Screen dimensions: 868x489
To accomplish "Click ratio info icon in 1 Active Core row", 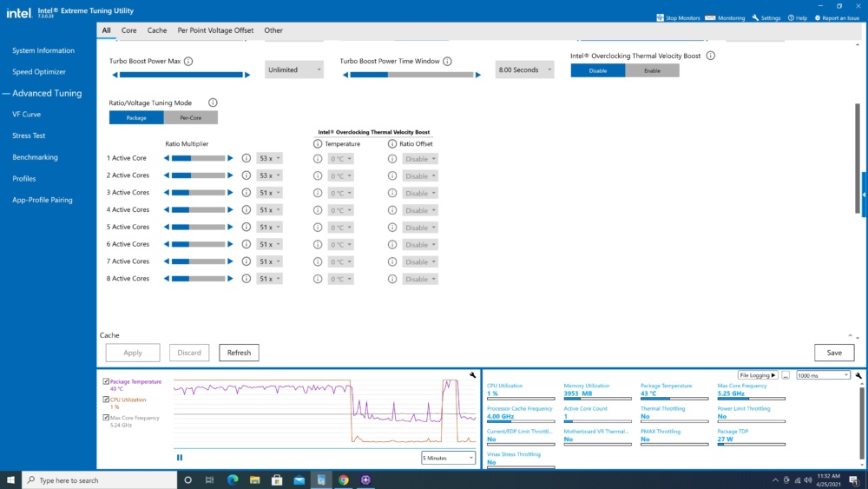I will click(x=247, y=158).
